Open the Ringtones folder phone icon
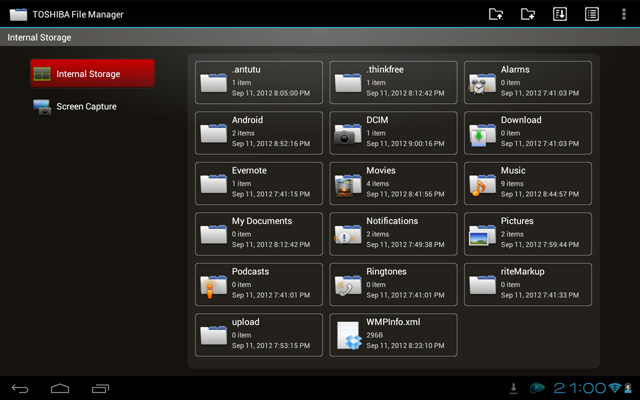 coord(348,285)
